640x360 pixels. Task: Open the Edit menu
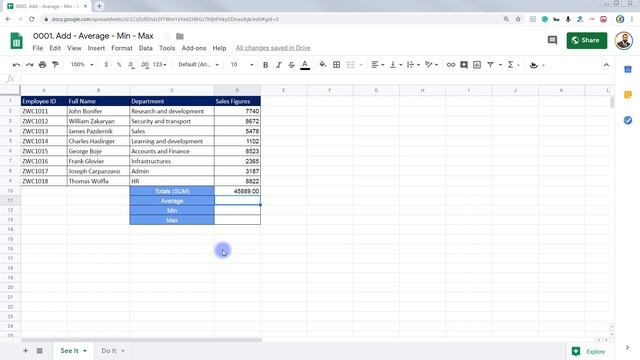pos(55,48)
